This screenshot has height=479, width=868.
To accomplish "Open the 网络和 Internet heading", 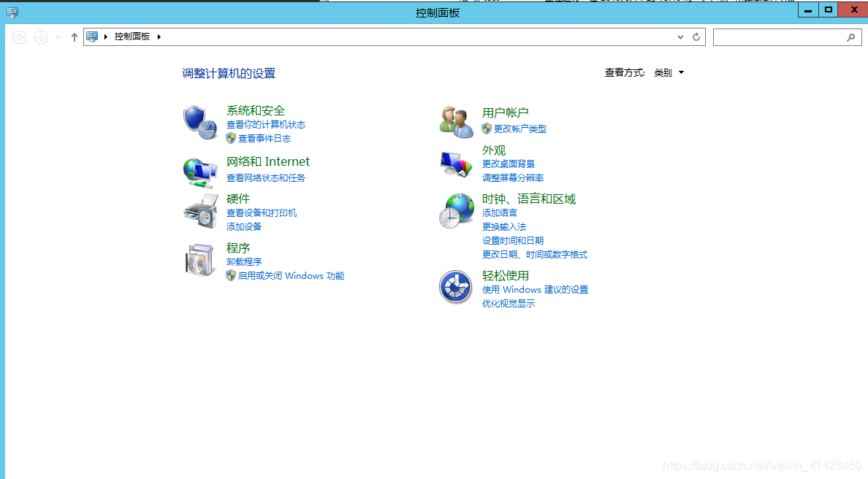I will [268, 161].
